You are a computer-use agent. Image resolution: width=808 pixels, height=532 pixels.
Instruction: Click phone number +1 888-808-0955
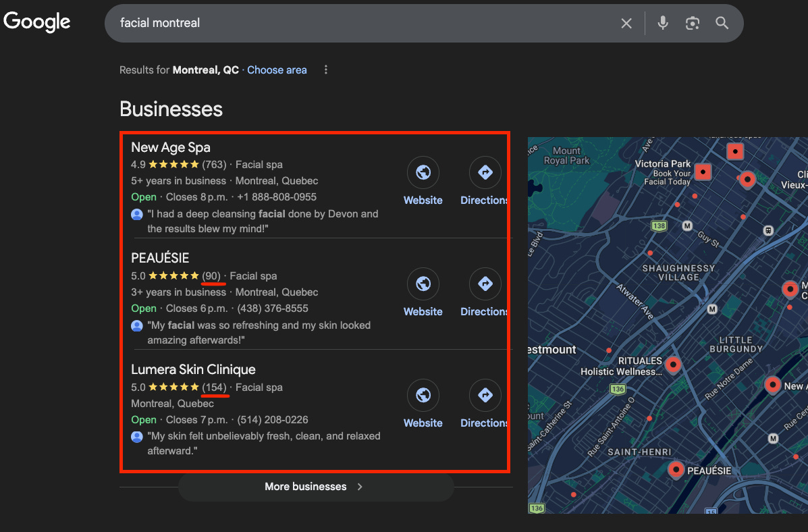(277, 197)
